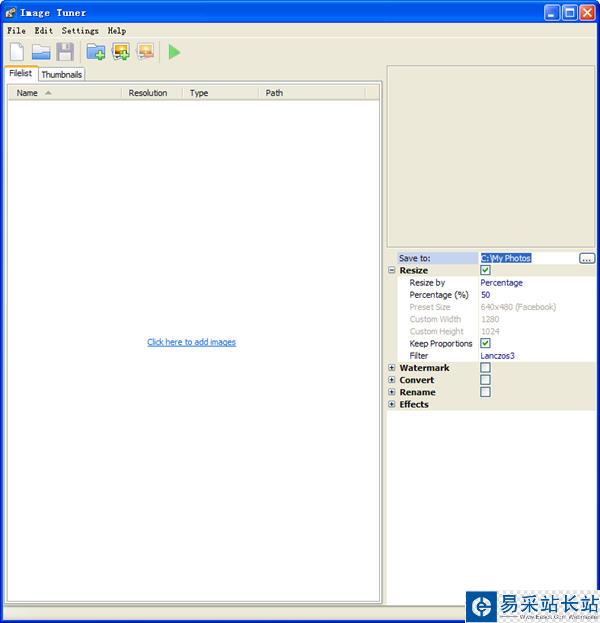The height and width of the screenshot is (623, 600).
Task: Switch to the Filelist tab
Action: (x=21, y=73)
